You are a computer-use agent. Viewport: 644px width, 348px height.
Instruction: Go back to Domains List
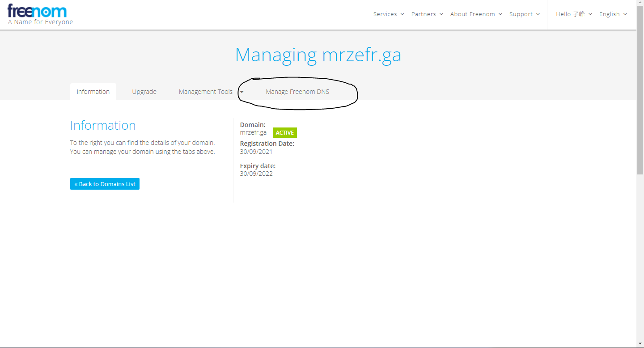point(105,184)
